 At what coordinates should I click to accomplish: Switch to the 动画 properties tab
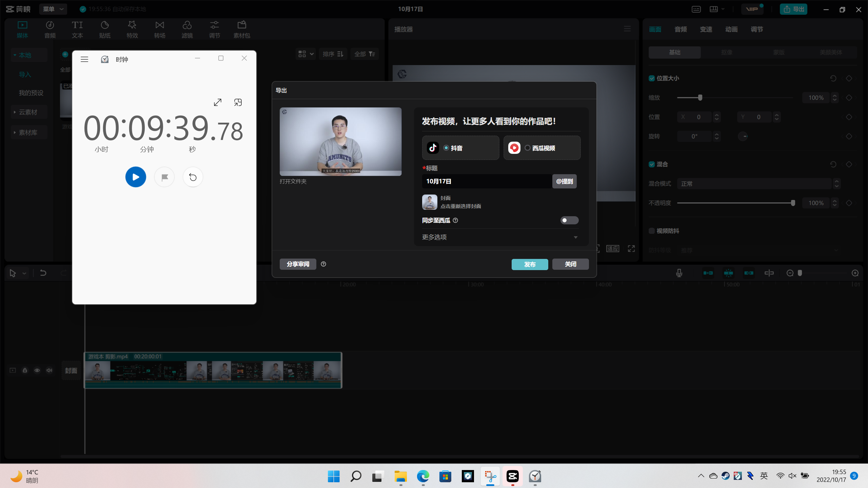[x=731, y=29]
